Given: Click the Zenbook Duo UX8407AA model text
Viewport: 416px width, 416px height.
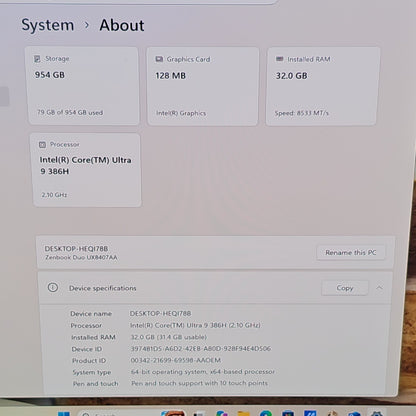Looking at the screenshot, I should 81,258.
